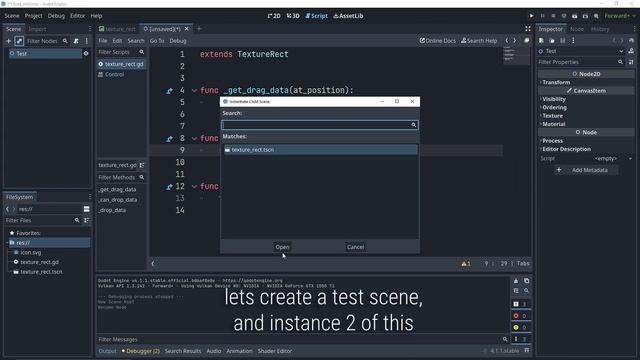The image size is (640, 360).
Task: Toggle alphabetical sorting of the methods list
Action: click(x=142, y=165)
